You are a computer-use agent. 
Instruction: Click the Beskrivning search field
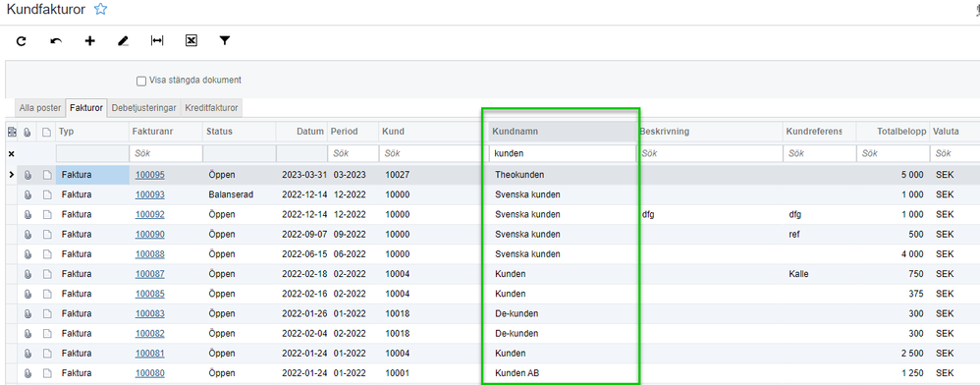pyautogui.click(x=709, y=154)
